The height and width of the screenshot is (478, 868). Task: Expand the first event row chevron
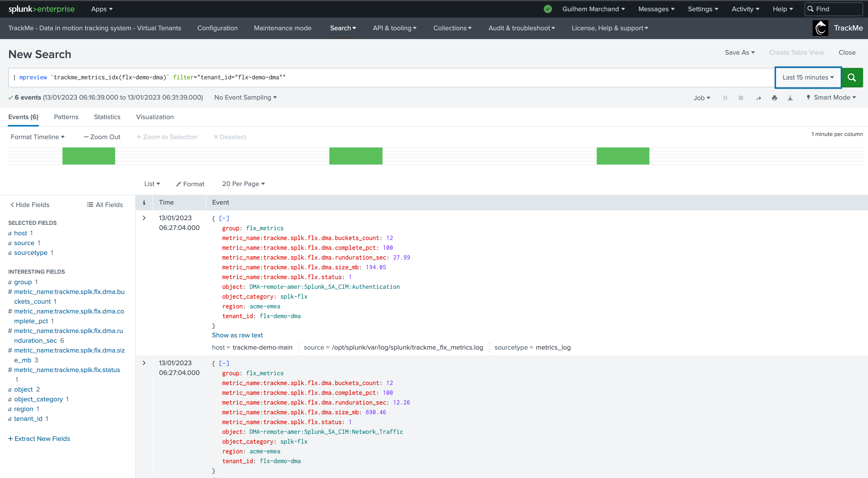[x=144, y=218]
